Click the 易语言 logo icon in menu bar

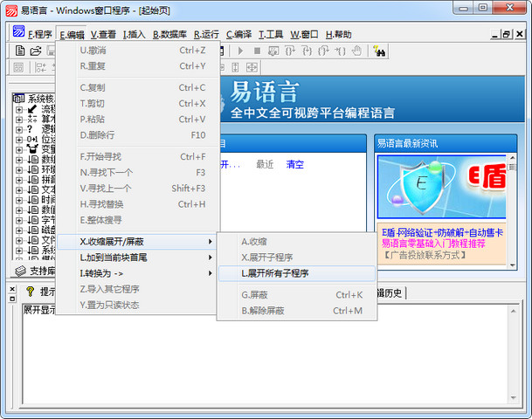[x=18, y=31]
